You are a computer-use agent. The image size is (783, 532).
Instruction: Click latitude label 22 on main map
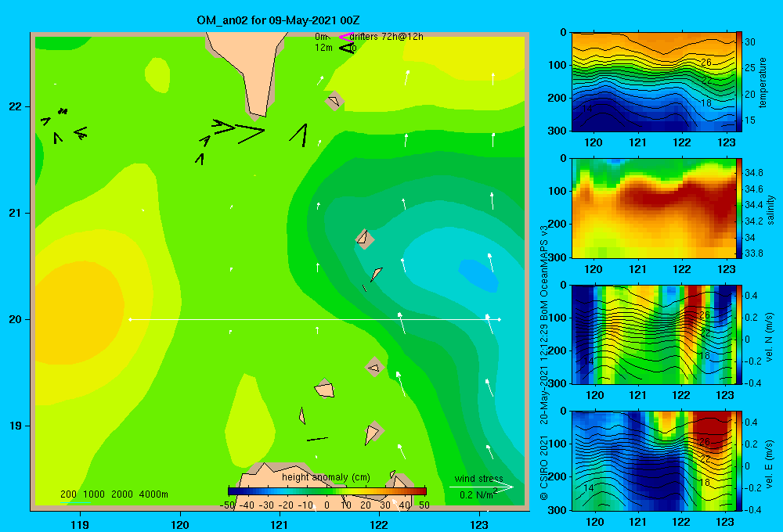16,106
